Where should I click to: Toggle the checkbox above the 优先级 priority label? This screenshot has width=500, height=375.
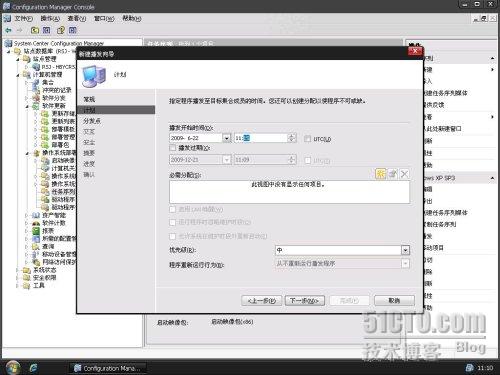[173, 236]
